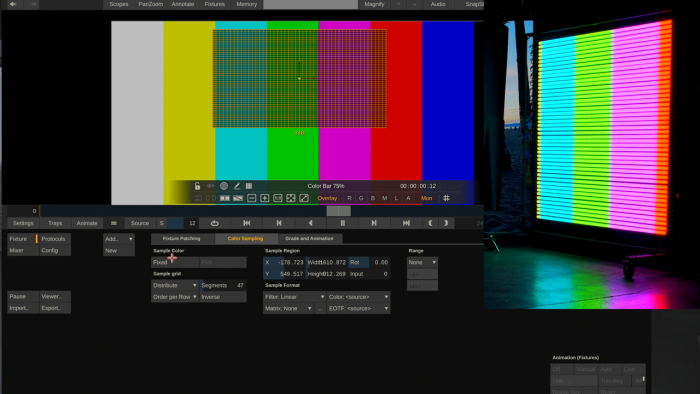This screenshot has width=700, height=394.
Task: Click the gray timeline position handle
Action: 338,211
